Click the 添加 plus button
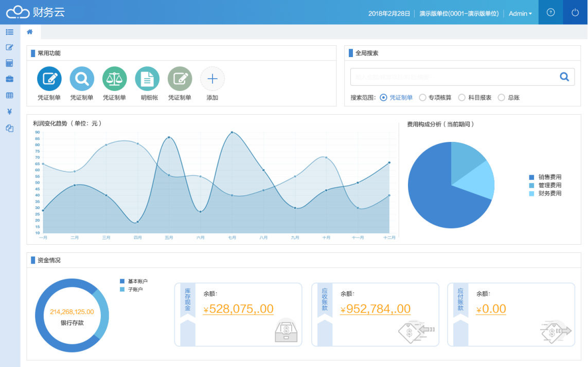The width and height of the screenshot is (588, 367). point(212,79)
